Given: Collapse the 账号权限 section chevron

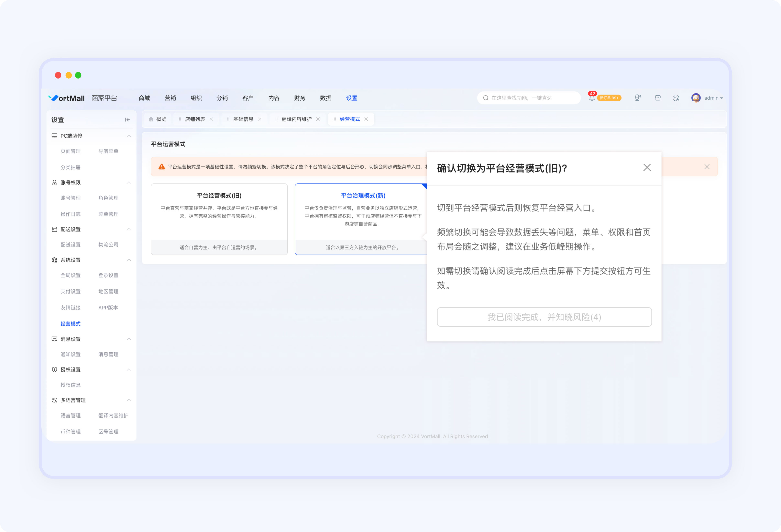Looking at the screenshot, I should coord(129,183).
